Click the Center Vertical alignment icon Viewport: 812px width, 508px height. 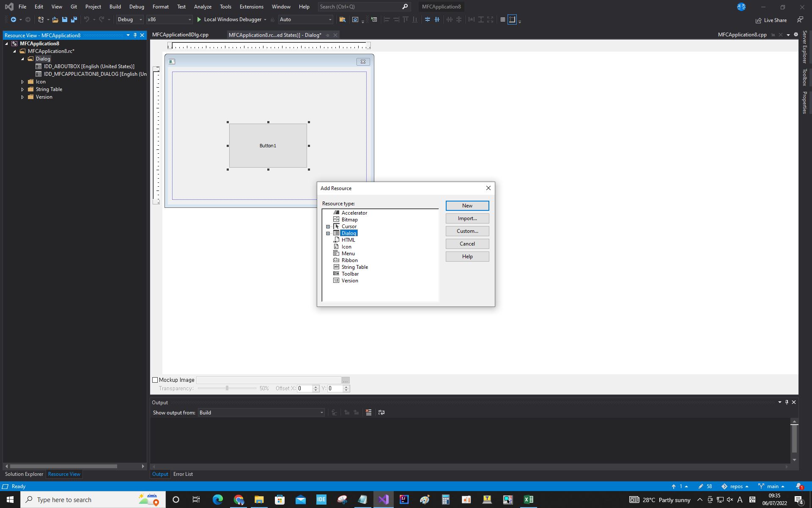tap(428, 19)
